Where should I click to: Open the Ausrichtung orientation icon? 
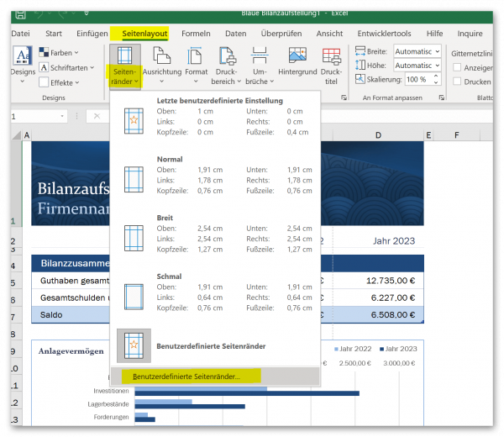(161, 55)
